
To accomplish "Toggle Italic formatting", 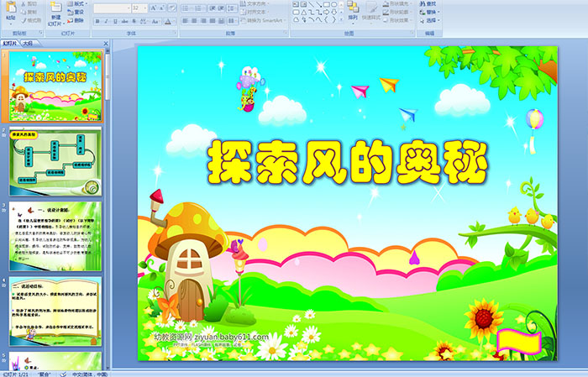I will click(x=106, y=21).
